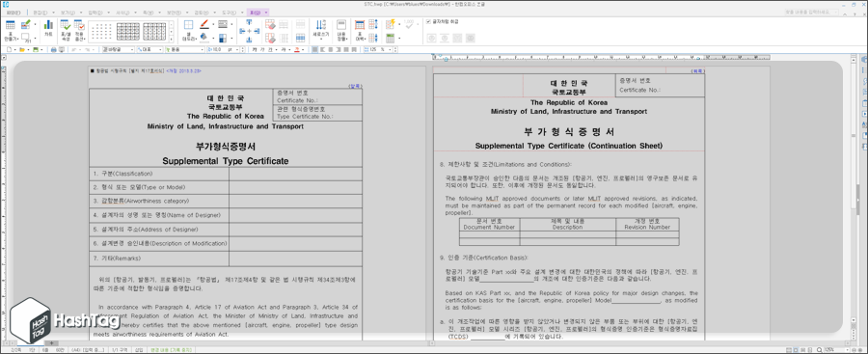Toggle center paragraph alignment
Screen dimensions: 868x354
click(x=331, y=50)
